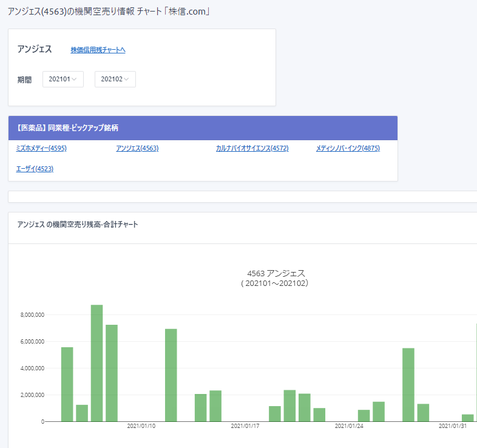Click the 2021/01/17 x-axis label
The width and height of the screenshot is (477, 448).
tap(245, 426)
